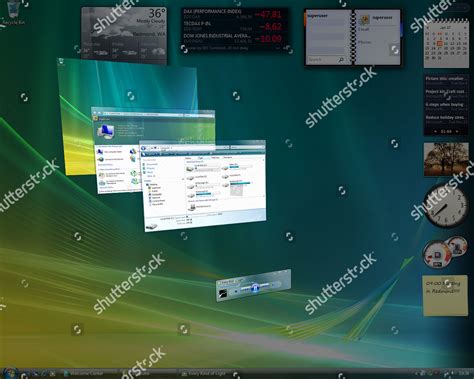
Task: Click the tree photo in Slide Show gadget
Action: [446, 159]
